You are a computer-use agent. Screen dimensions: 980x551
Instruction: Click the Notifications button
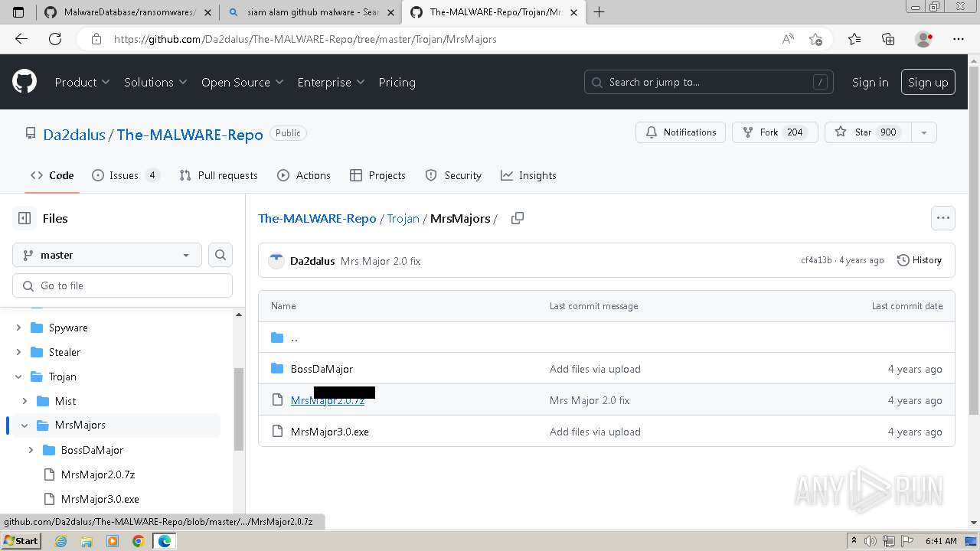click(681, 132)
